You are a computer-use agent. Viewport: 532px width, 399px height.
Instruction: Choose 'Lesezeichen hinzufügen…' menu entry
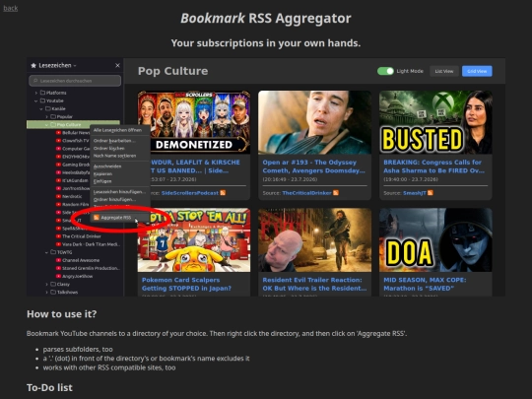pos(119,192)
